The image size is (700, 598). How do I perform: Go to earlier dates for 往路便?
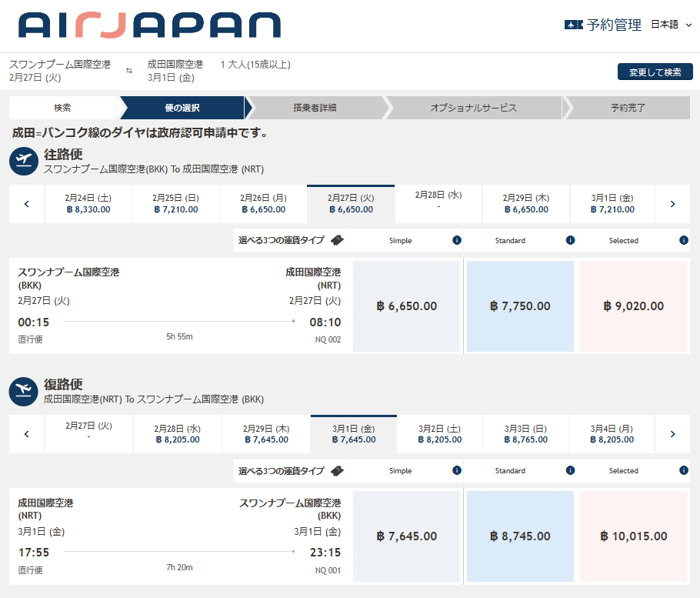(26, 204)
